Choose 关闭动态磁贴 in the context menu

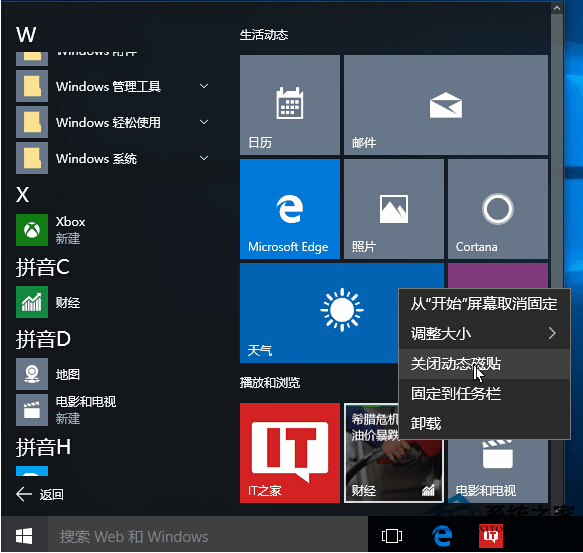[484, 364]
